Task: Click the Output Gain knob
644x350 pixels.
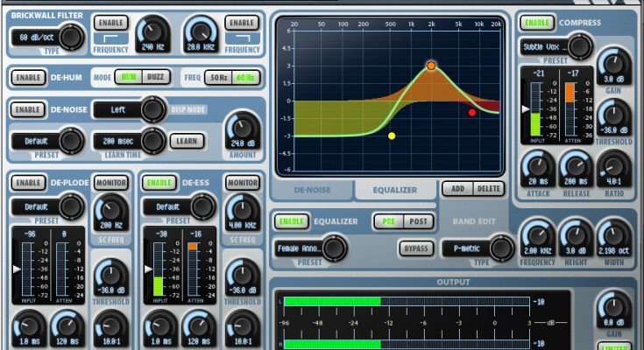Action: 613,306
